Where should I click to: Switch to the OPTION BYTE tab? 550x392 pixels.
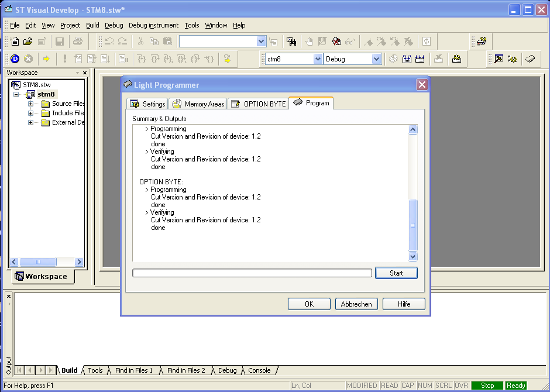[x=258, y=104]
